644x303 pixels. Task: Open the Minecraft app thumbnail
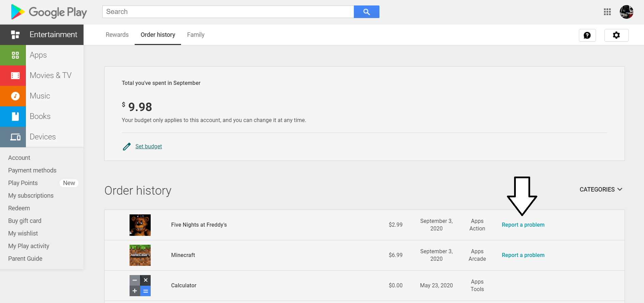click(x=140, y=255)
